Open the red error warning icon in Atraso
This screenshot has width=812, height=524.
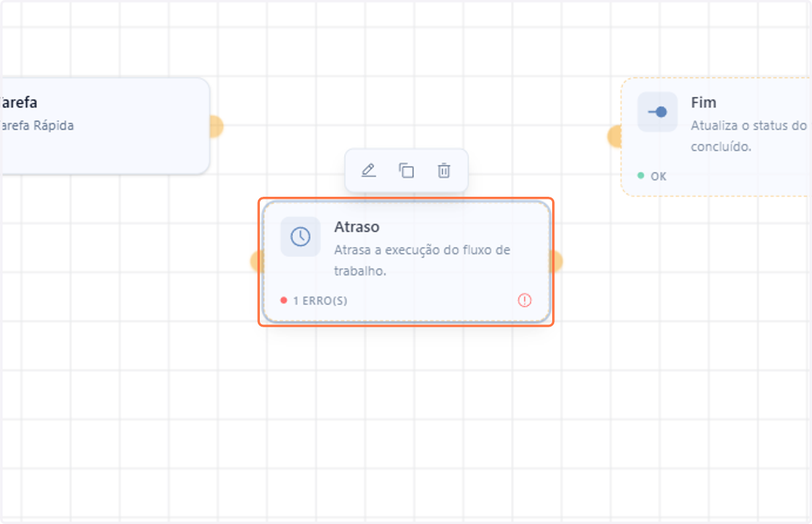coord(524,300)
